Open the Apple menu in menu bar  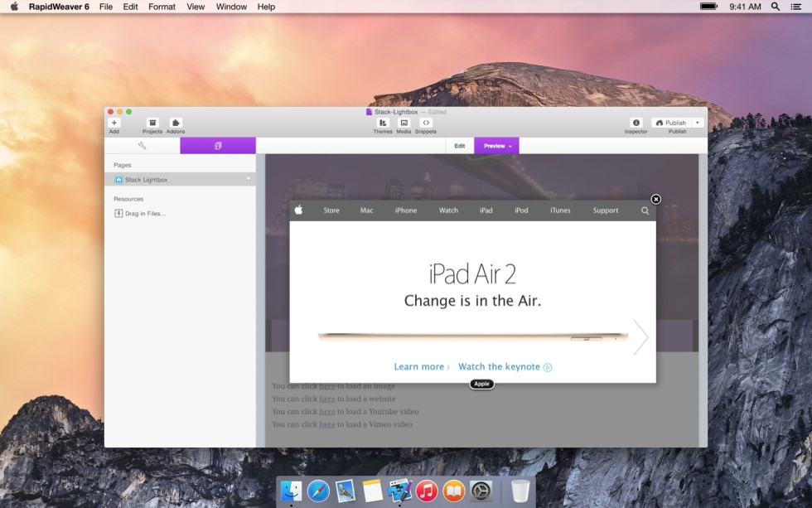coord(15,6)
